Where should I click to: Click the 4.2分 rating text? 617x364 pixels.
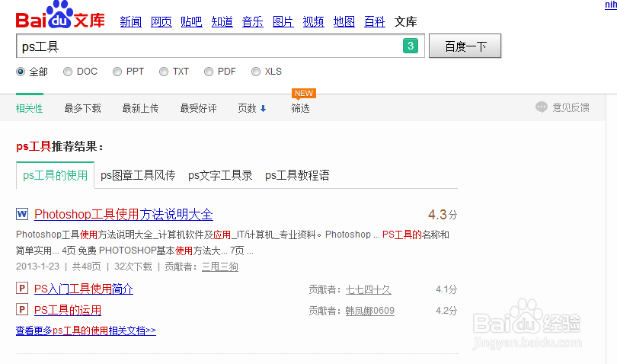coord(446,311)
